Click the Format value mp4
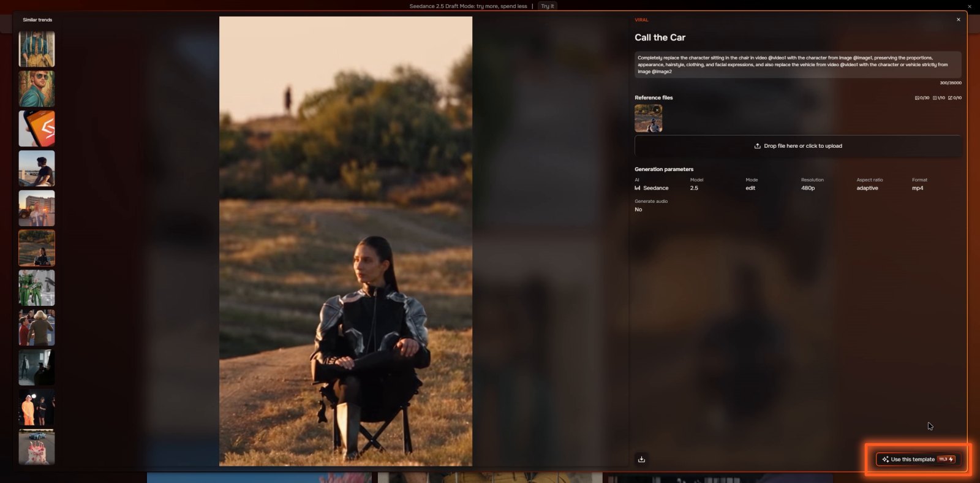This screenshot has height=483, width=980. [x=918, y=188]
